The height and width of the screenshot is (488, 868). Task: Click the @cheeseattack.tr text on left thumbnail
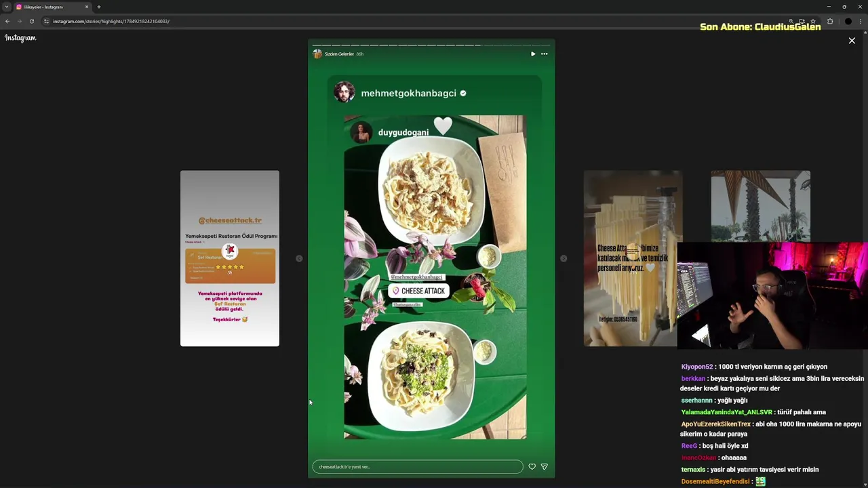coord(230,220)
